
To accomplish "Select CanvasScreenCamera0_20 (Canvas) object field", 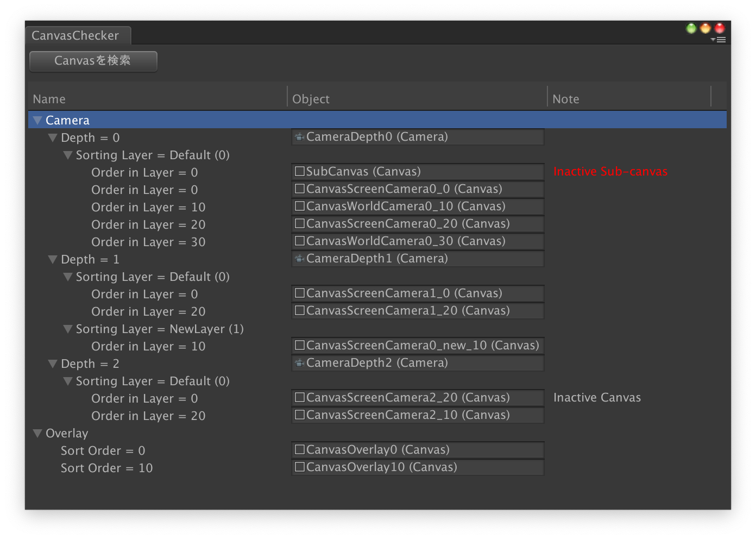I will click(418, 224).
